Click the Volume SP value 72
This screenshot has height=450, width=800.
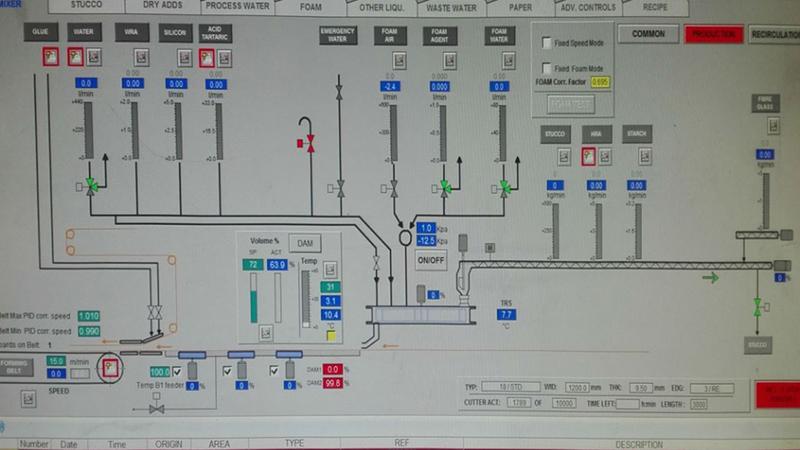(253, 265)
